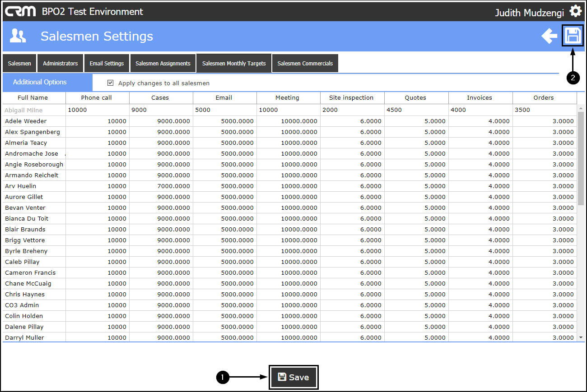Switch to the Salesmen tab
The width and height of the screenshot is (587, 392).
coord(19,64)
